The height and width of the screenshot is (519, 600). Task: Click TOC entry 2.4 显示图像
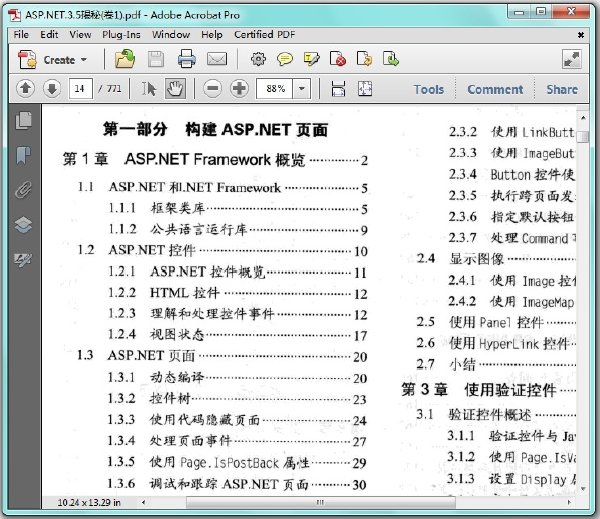496,259
